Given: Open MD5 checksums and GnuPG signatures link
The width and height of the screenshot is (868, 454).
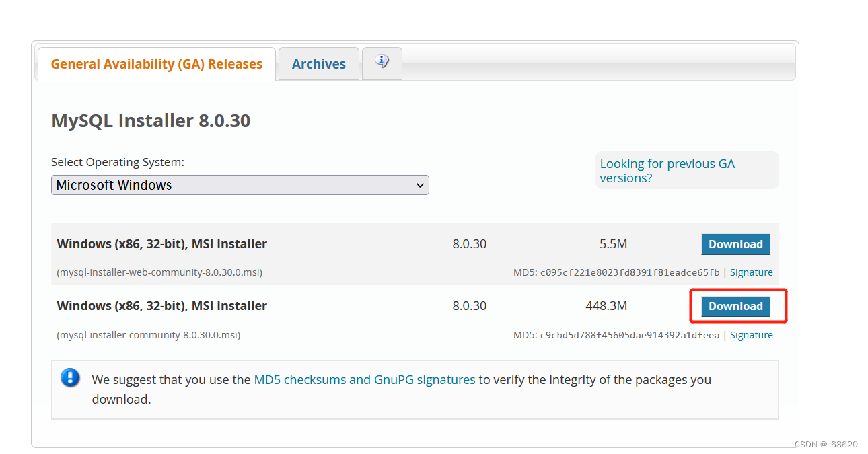Looking at the screenshot, I should click(x=365, y=379).
